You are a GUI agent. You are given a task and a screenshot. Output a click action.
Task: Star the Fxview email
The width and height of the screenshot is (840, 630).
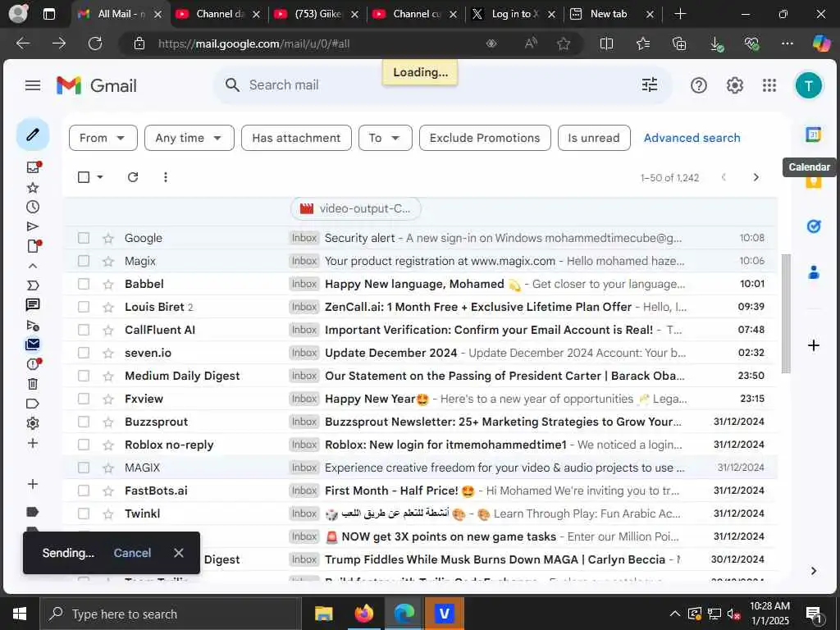coord(108,399)
